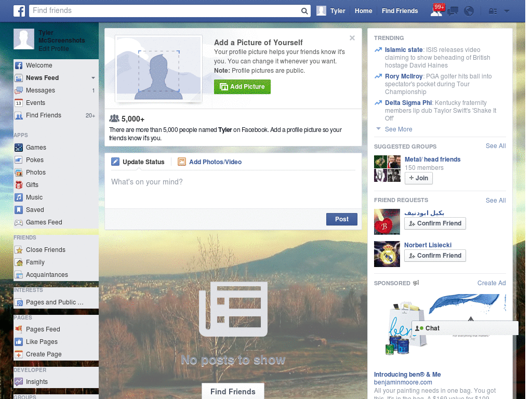The image size is (532, 399).
Task: Click Tyler's profile thumbnail in top bar
Action: 321,11
